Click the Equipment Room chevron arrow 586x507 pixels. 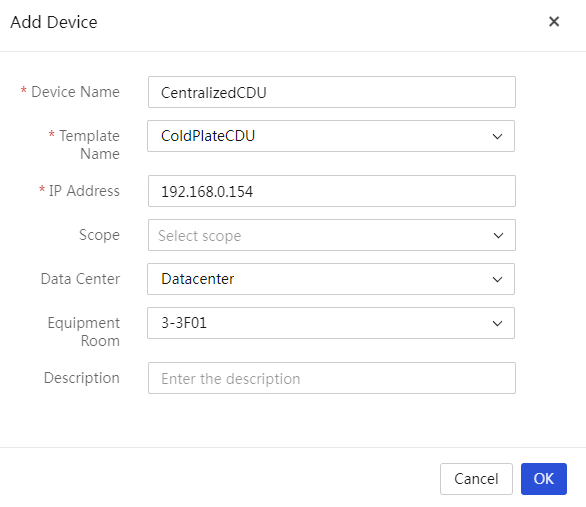(x=497, y=323)
